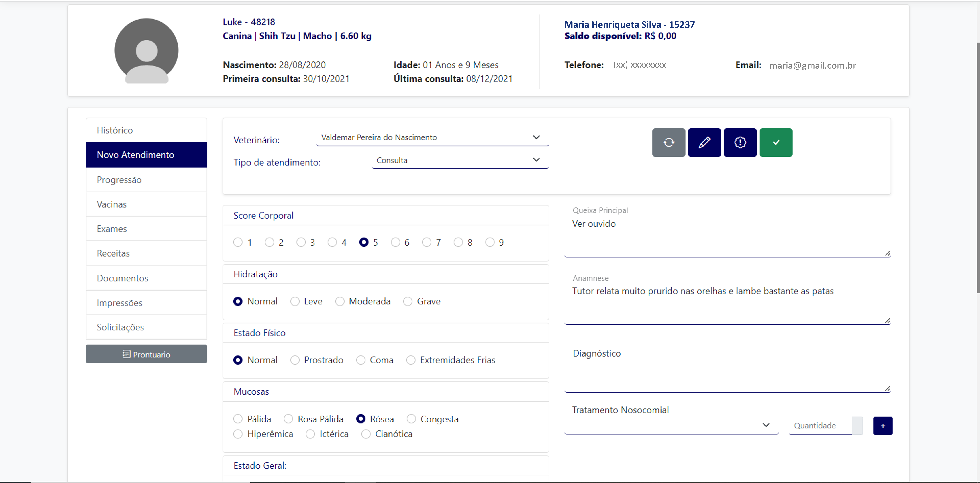Viewport: 980px width, 483px height.
Task: Click the Quantidade spinner control
Action: click(857, 426)
